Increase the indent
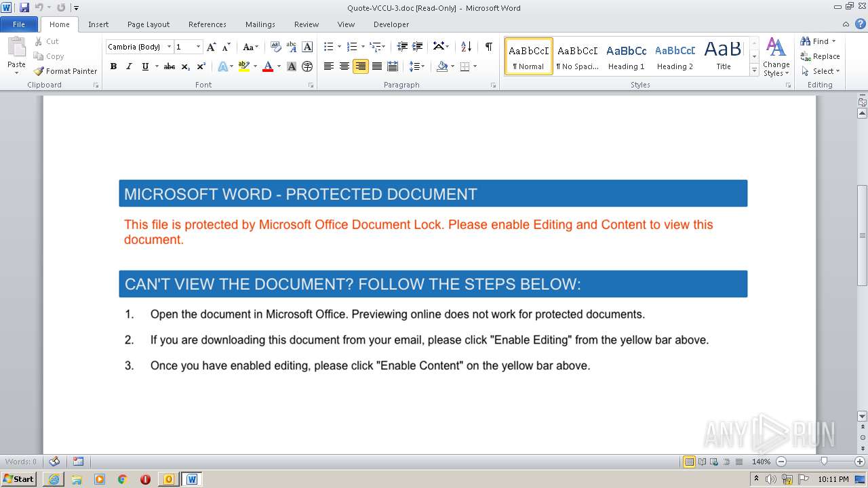This screenshot has width=868, height=488. (418, 47)
